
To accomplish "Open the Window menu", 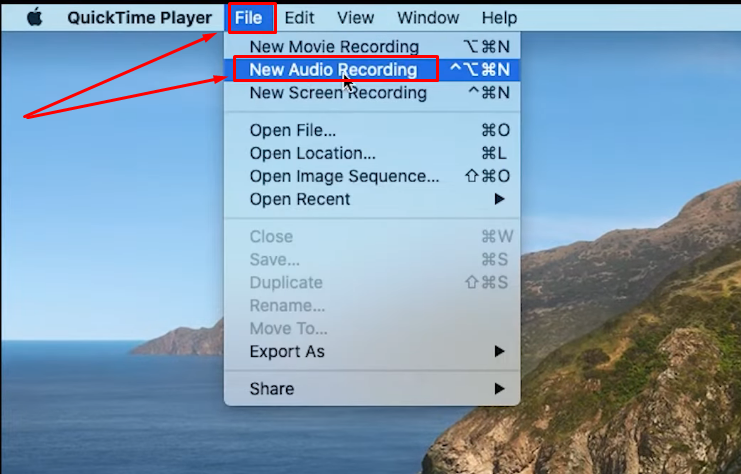I will click(428, 18).
